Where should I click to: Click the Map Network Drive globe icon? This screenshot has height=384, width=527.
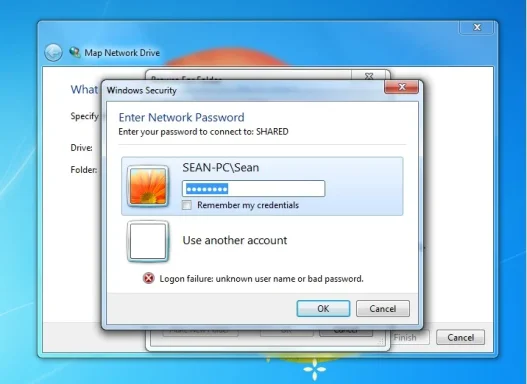[75, 52]
